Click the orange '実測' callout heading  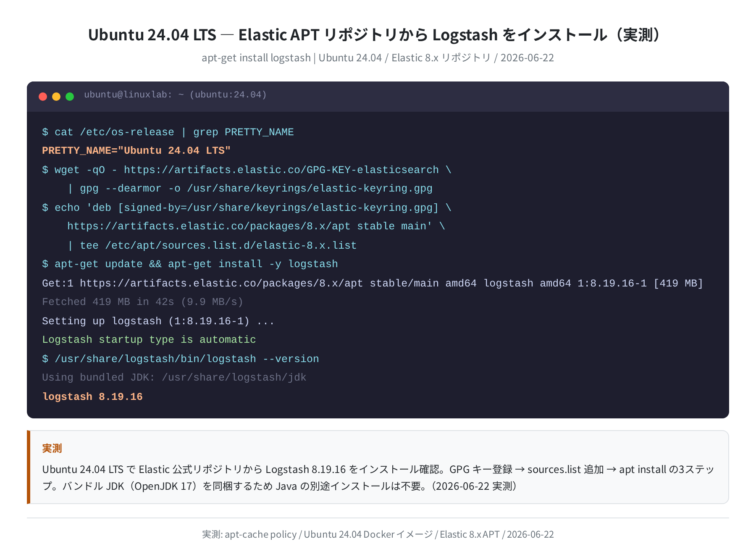tap(52, 449)
